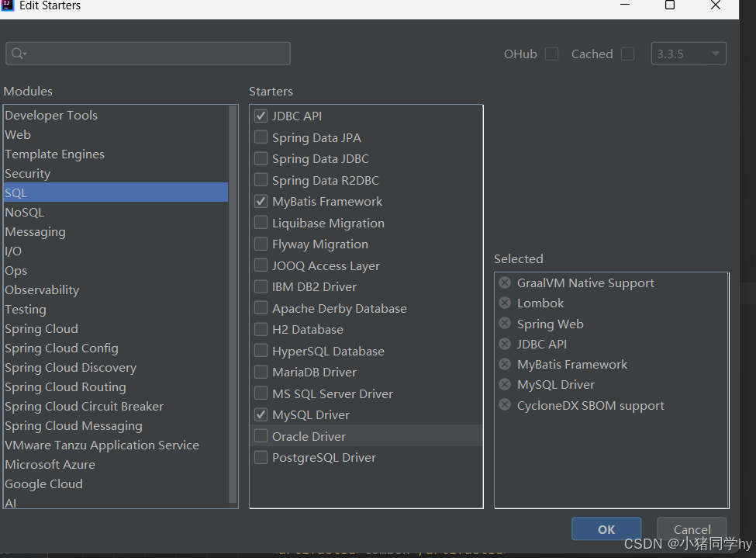
Task: Uncheck the JDBC API starter
Action: pyautogui.click(x=261, y=116)
